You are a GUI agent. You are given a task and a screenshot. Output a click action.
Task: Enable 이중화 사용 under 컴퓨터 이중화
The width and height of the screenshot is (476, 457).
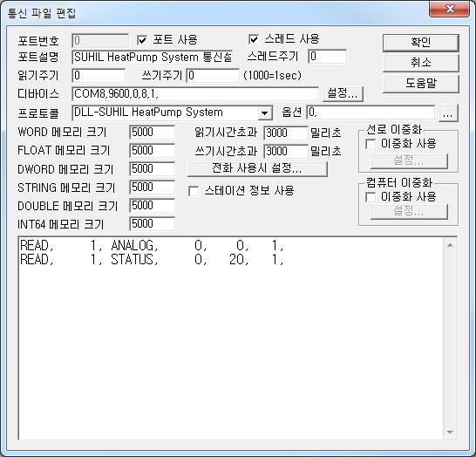[x=371, y=197]
